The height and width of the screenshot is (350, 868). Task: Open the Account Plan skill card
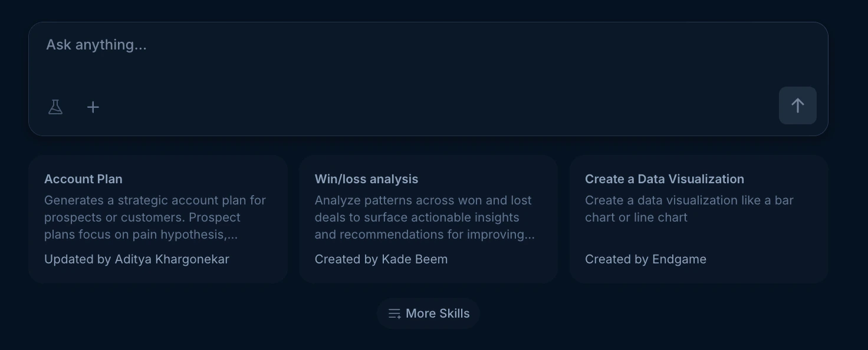click(x=157, y=219)
